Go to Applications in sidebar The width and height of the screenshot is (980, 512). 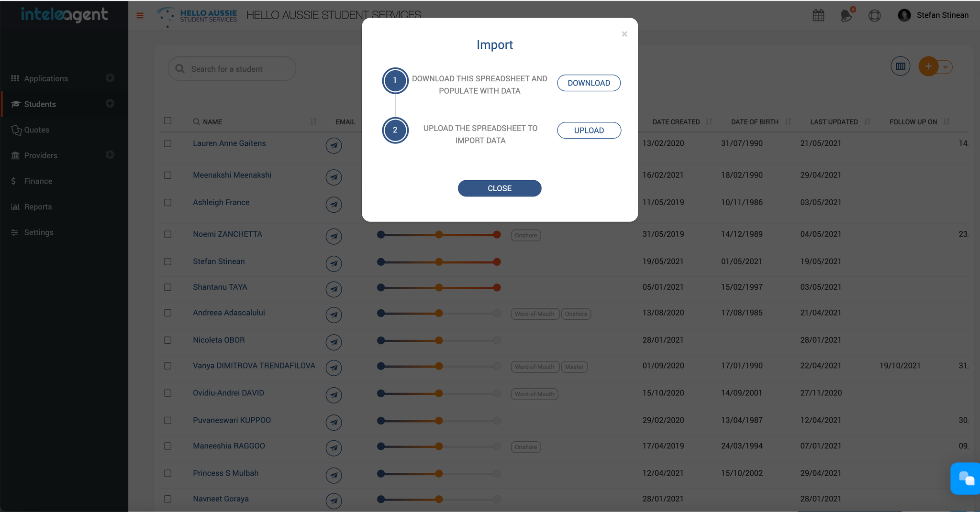point(46,78)
